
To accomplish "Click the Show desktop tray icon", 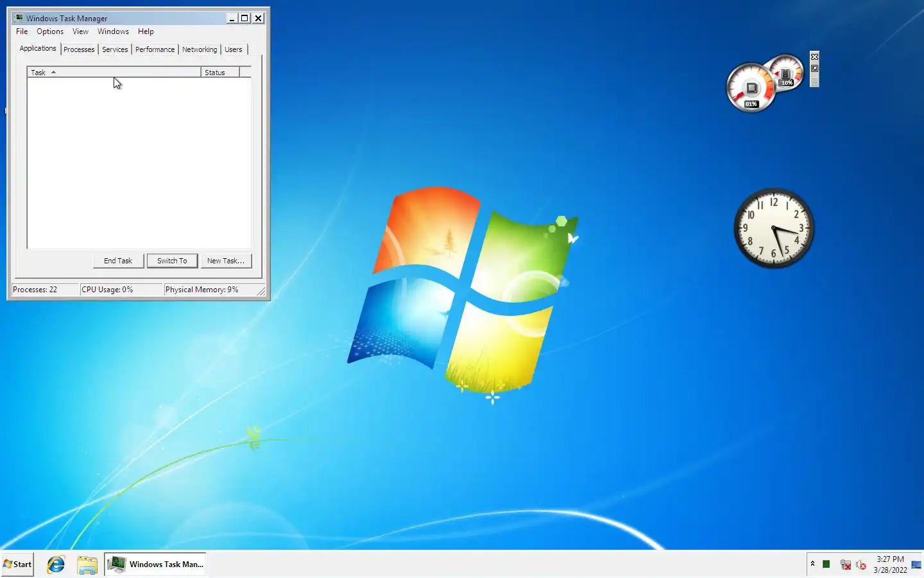I will point(916,565).
